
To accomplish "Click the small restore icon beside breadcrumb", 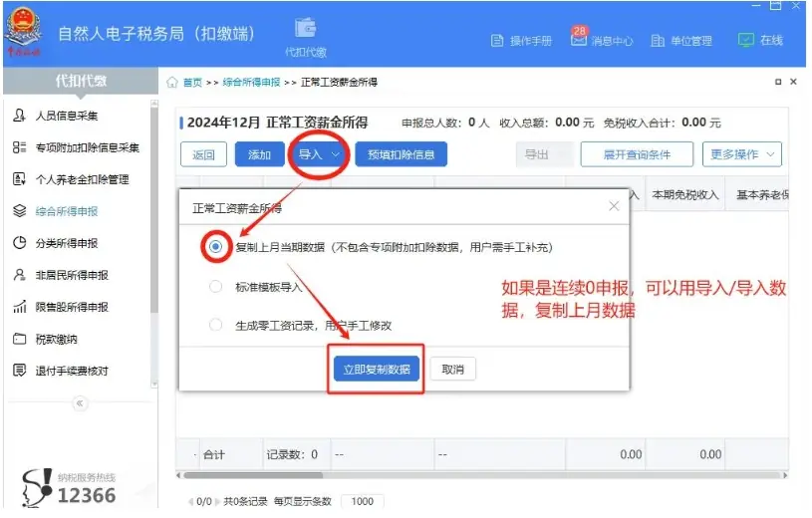I will tap(778, 82).
